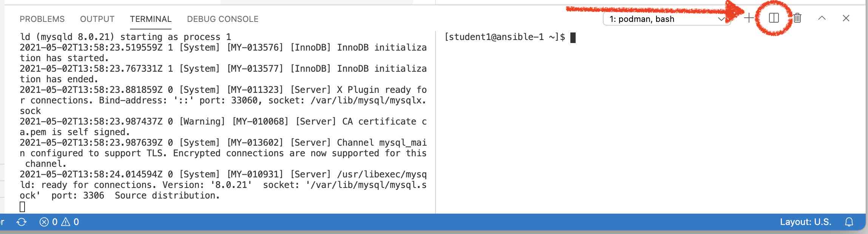Click the divider between the terminal panes
The height and width of the screenshot is (234, 868).
point(436,121)
